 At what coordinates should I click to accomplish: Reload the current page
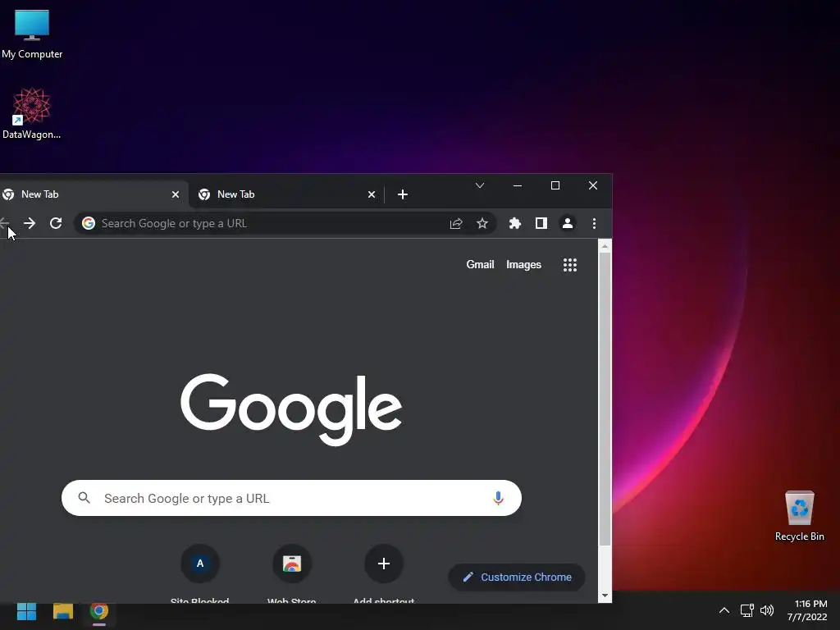56,223
